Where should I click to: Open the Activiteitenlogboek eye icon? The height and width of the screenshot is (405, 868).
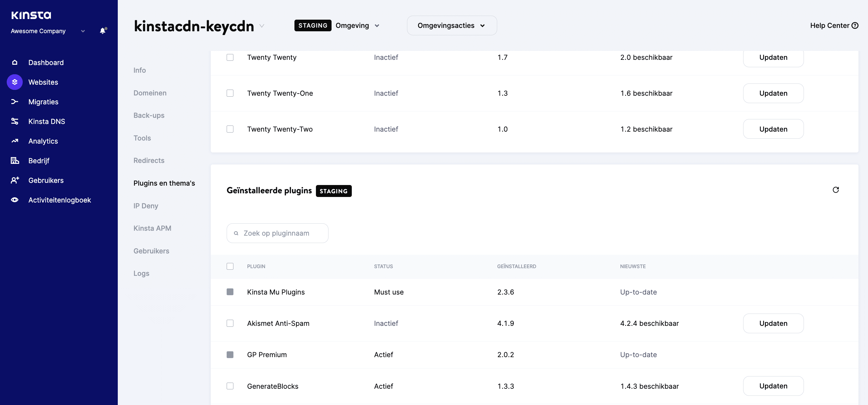click(x=15, y=200)
